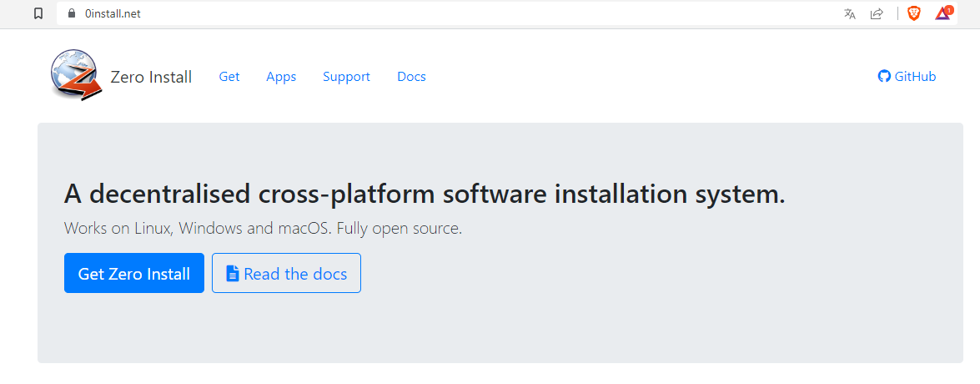
Task: Open the Brave Shields lion icon
Action: 914,13
